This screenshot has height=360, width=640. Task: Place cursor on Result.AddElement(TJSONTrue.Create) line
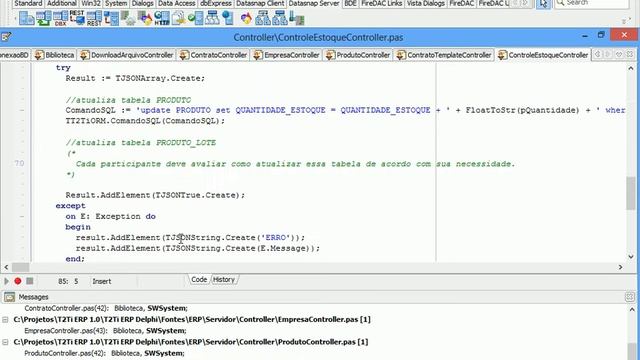[155, 195]
